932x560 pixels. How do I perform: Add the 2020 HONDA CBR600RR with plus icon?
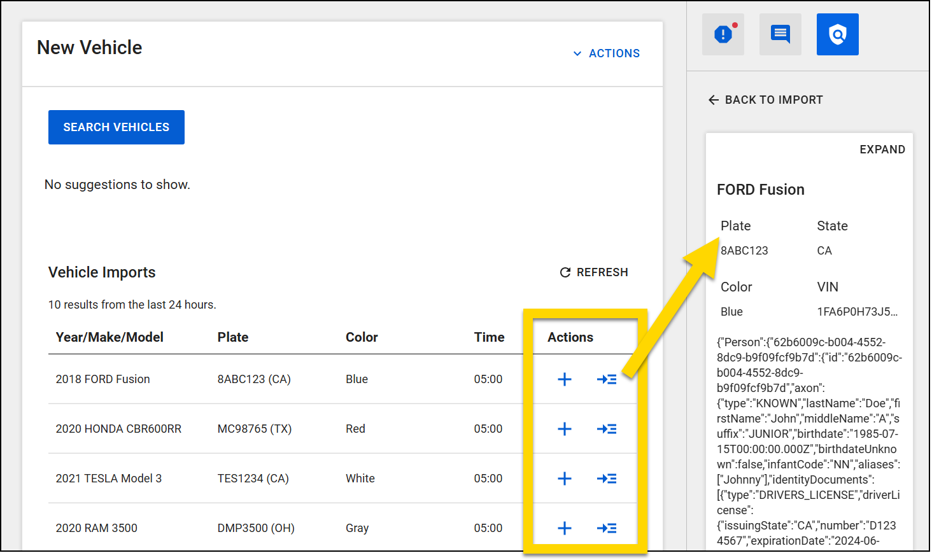(x=564, y=428)
